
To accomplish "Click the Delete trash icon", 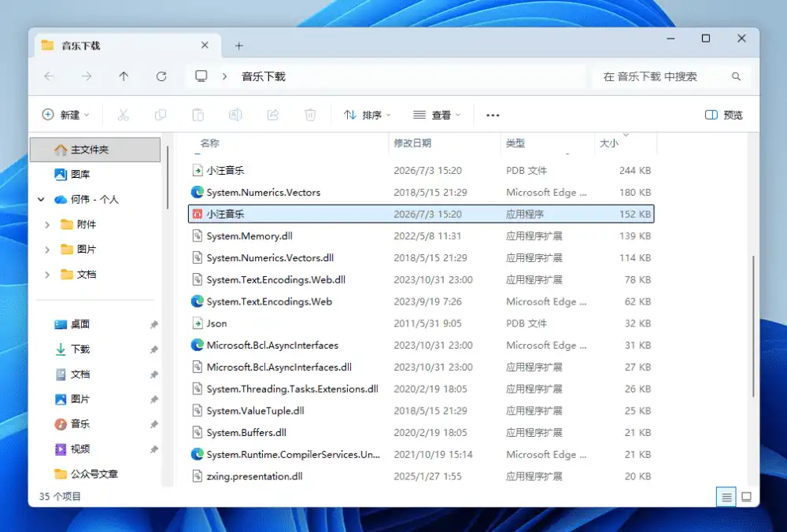I will [x=310, y=115].
